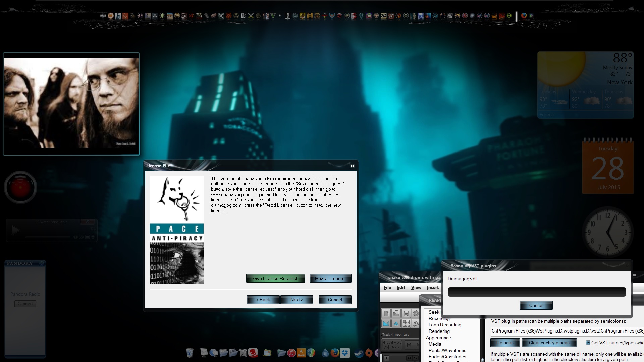Click the Scanning VST plugins progress bar
This screenshot has height=362, width=644.
(537, 292)
